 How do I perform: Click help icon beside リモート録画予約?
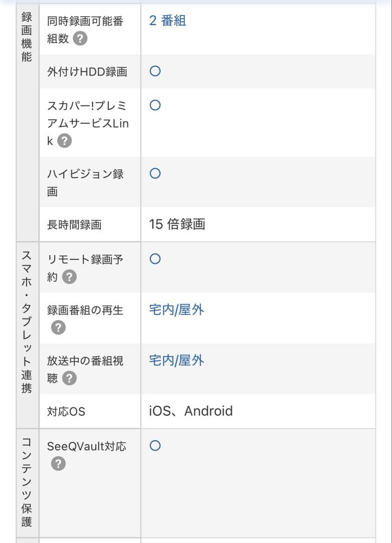(x=69, y=277)
